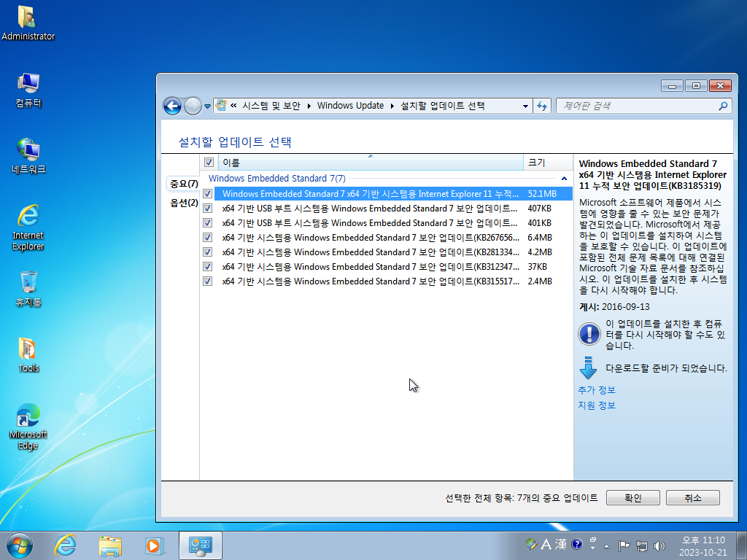Toggle IME A input mode indicator
The width and height of the screenshot is (747, 560).
[546, 544]
